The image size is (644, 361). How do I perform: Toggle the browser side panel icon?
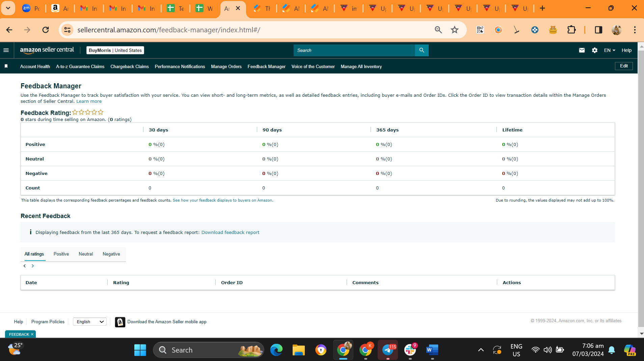[x=598, y=30]
